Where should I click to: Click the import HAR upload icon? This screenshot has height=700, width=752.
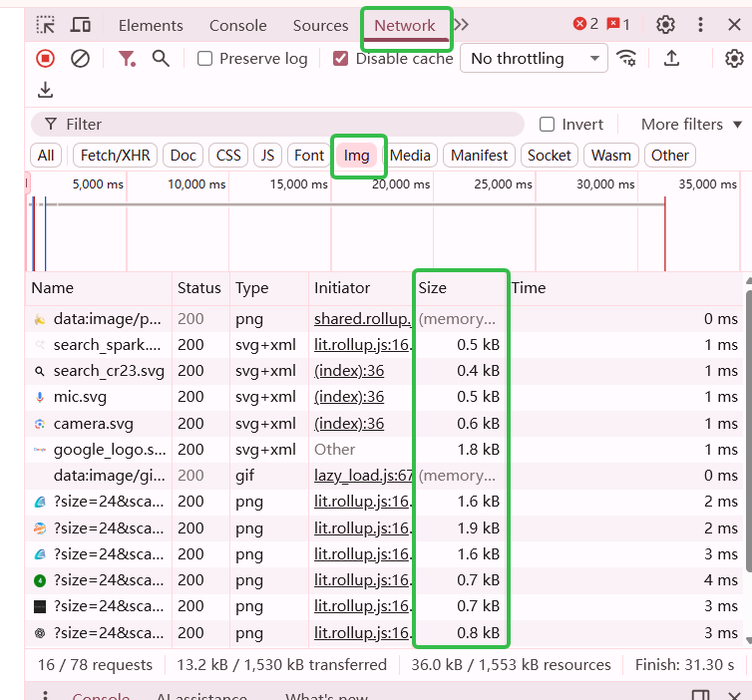672,58
